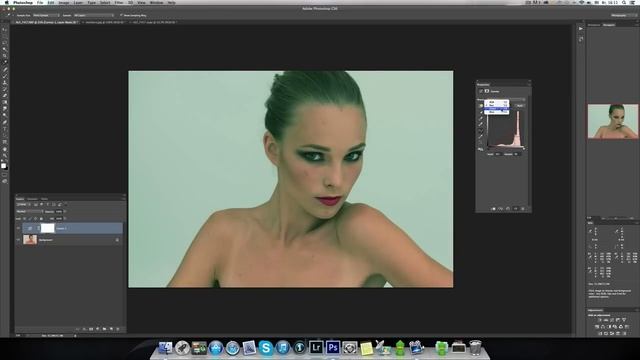
Task: Select the Zoom tool
Action: [x=4, y=155]
